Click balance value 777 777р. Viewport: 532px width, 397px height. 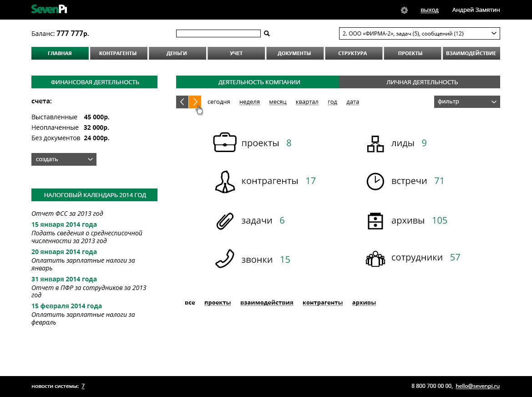click(x=73, y=33)
